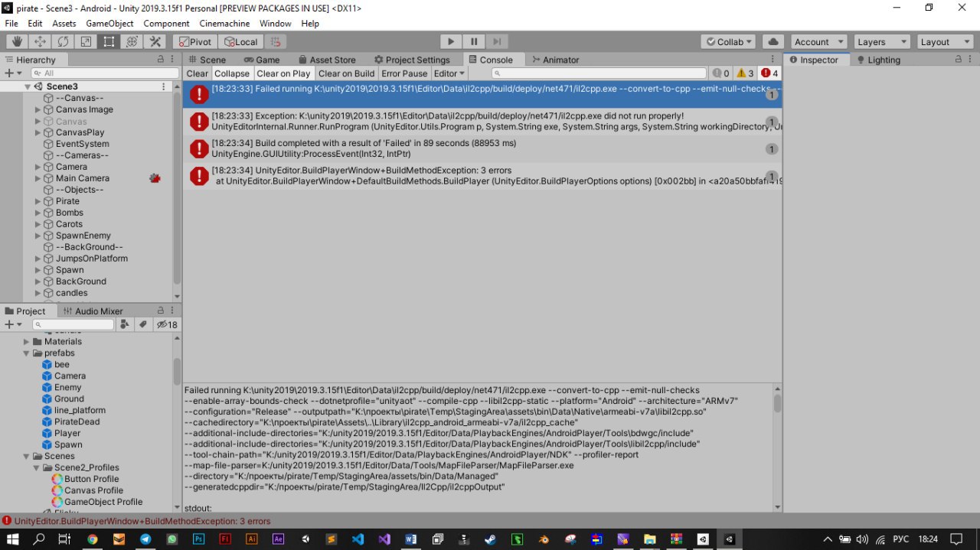
Task: Click the Step frame button
Action: (x=497, y=42)
